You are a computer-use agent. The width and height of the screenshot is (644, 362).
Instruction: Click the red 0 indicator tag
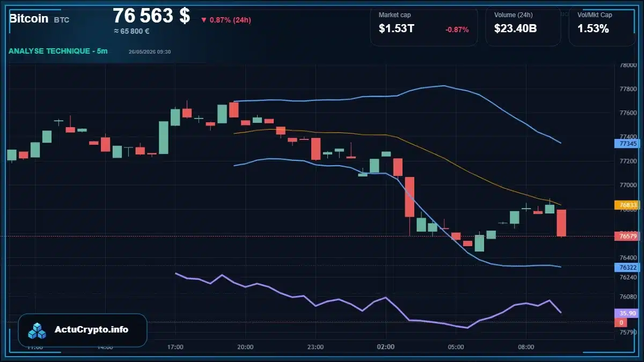tap(621, 322)
